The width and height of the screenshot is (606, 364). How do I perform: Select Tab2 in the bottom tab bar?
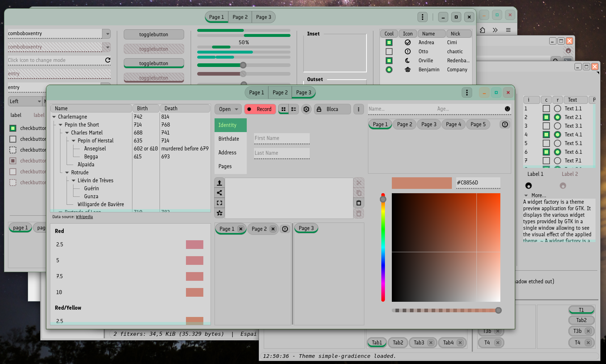tap(398, 343)
